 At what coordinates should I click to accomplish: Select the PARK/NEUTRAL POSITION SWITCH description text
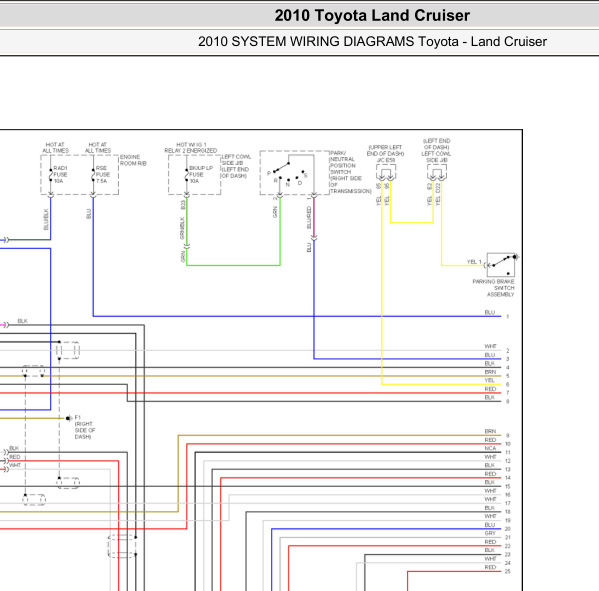350,172
